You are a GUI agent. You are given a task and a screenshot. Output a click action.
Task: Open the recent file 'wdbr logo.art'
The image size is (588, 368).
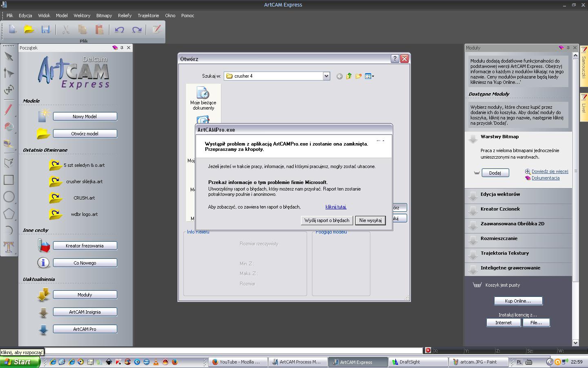click(84, 214)
